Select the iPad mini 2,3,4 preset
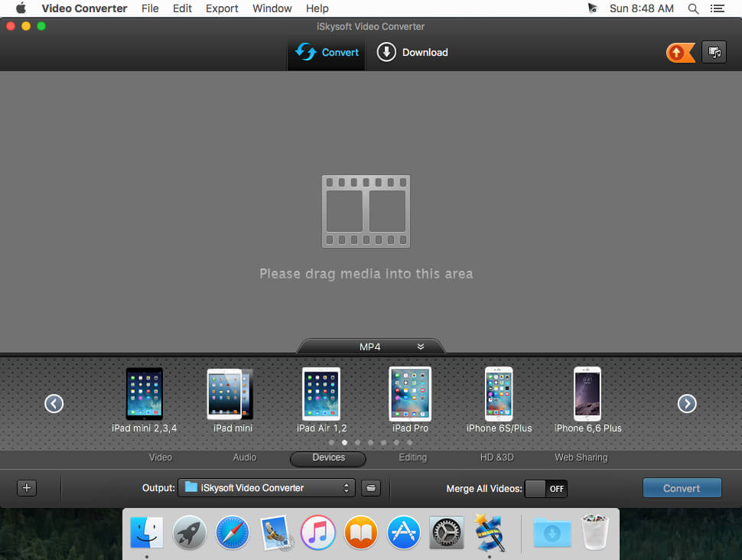 145,400
